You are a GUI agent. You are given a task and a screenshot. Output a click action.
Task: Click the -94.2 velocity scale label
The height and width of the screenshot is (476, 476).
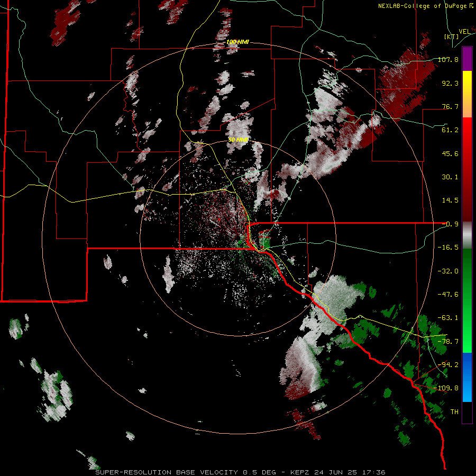[x=448, y=364]
